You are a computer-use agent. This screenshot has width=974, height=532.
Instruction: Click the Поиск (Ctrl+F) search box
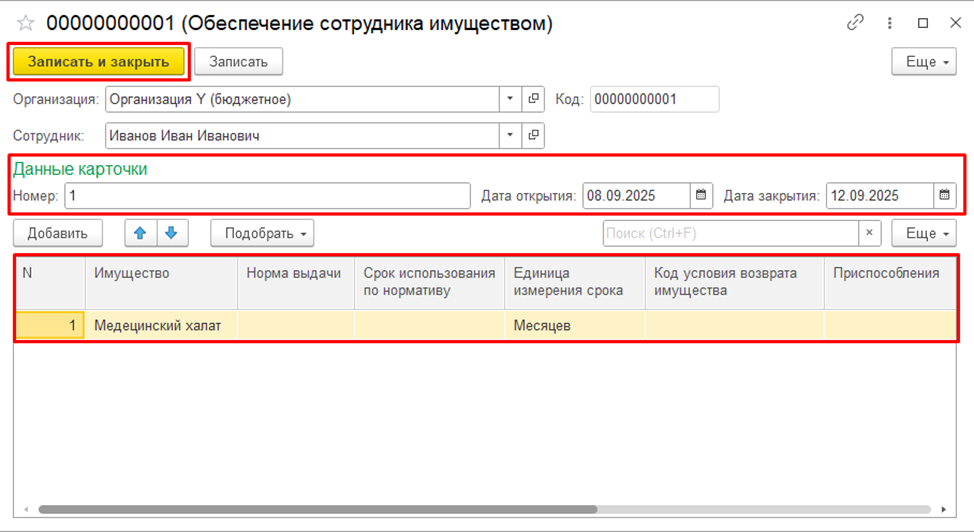pyautogui.click(x=730, y=233)
